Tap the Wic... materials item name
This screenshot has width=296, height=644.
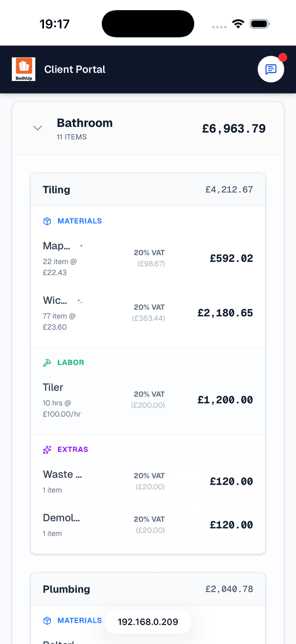(x=55, y=300)
